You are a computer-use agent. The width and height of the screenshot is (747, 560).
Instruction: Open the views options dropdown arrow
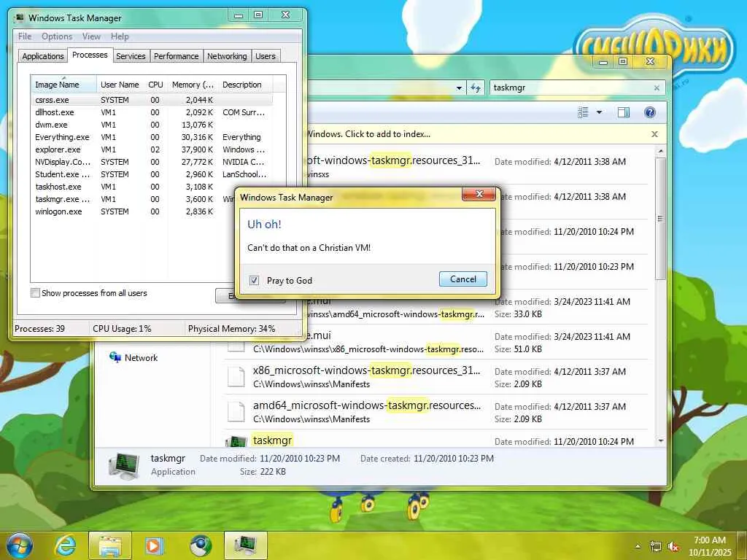click(600, 112)
